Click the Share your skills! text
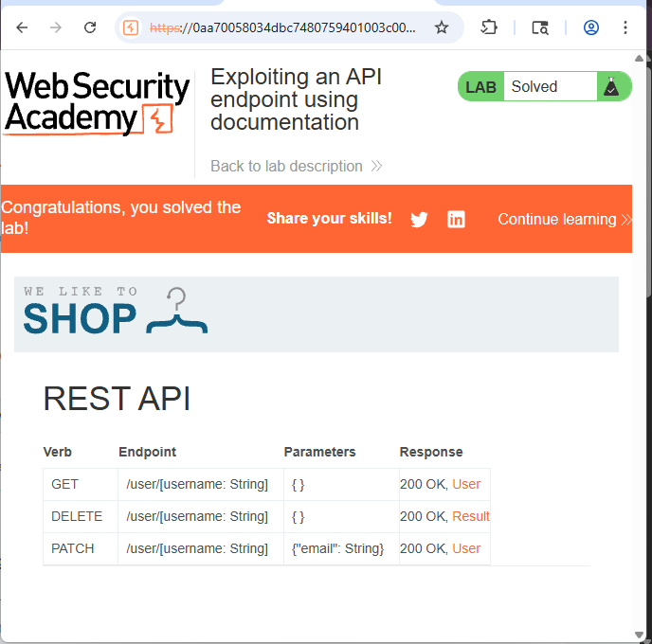Viewport: 652px width, 644px height. coord(330,218)
